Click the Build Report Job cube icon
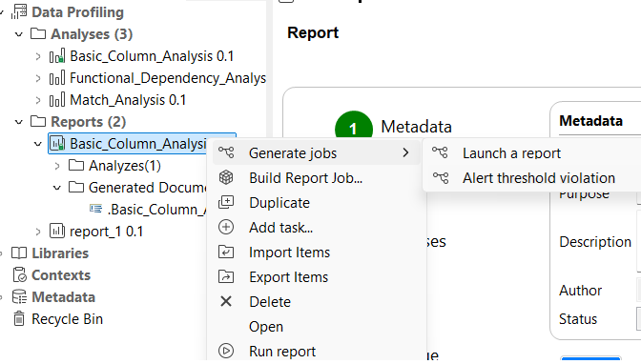Image resolution: width=641 pixels, height=364 pixels. point(226,177)
